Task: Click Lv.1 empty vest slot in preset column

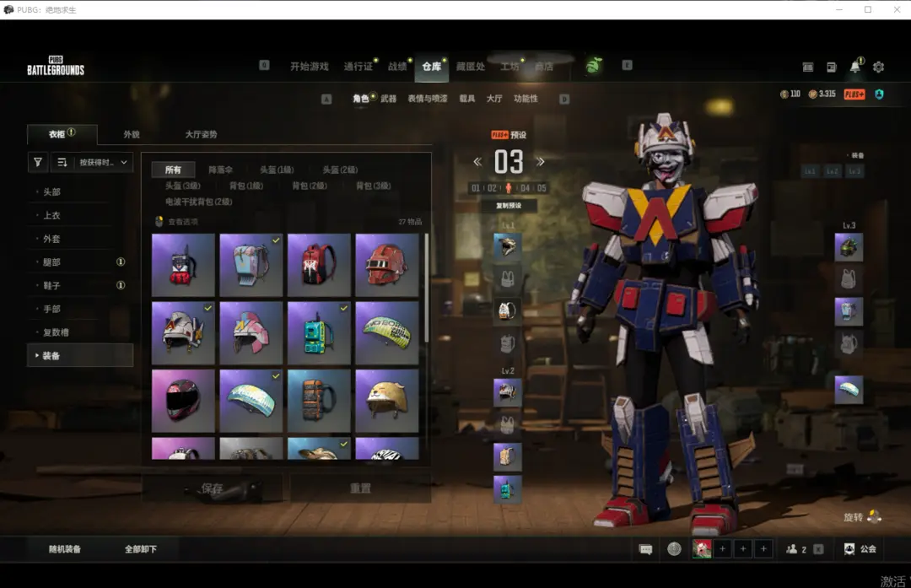Action: tap(507, 279)
